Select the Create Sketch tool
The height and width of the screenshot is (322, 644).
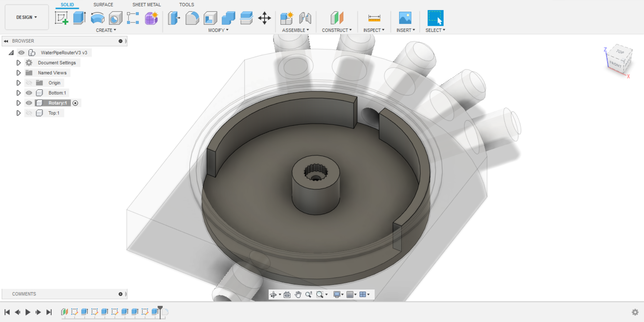(61, 18)
